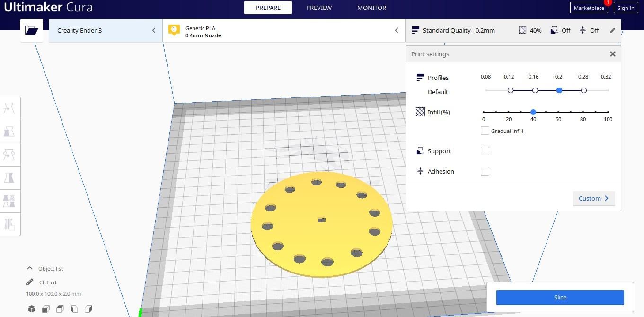Switch to 3D perspective view cube icon

click(x=31, y=309)
